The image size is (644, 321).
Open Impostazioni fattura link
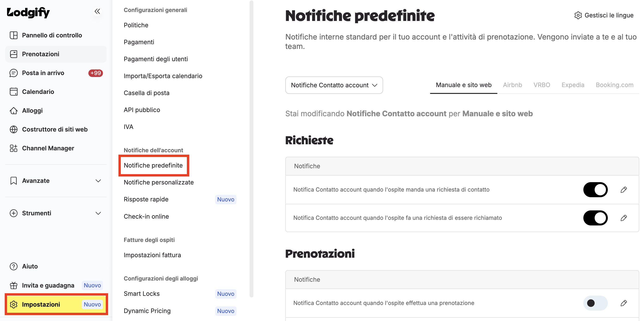click(152, 255)
